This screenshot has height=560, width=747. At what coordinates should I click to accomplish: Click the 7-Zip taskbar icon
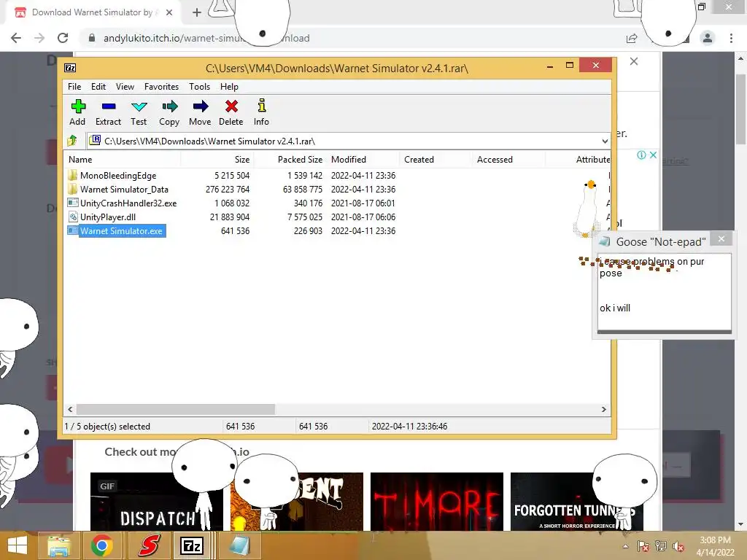coord(192,545)
